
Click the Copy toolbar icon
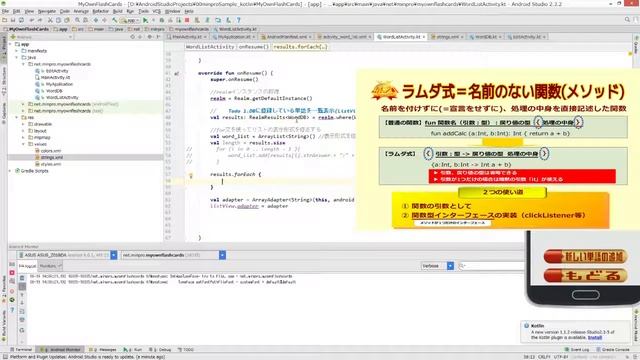[58, 20]
